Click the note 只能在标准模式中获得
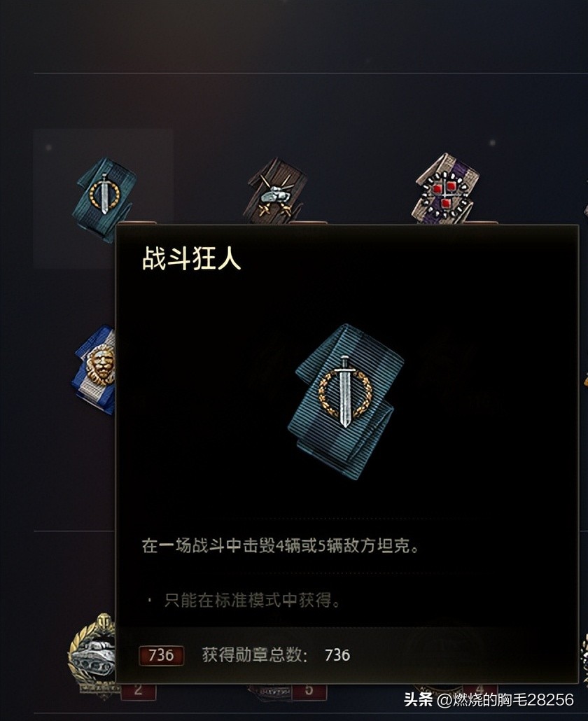The height and width of the screenshot is (721, 588). [x=252, y=600]
